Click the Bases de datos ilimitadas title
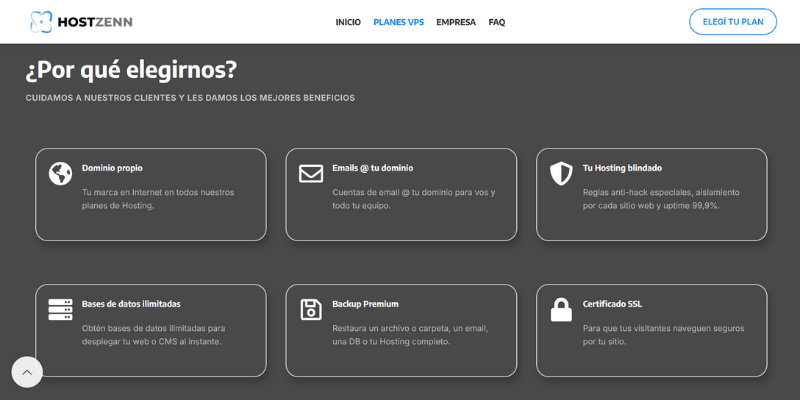This screenshot has width=800, height=400. point(131,304)
